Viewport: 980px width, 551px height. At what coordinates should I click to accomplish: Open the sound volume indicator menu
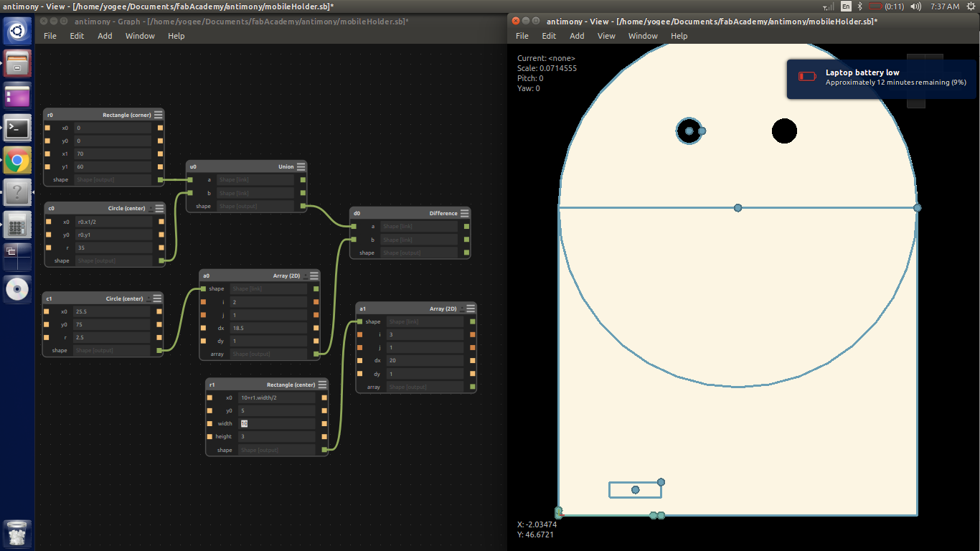(915, 6)
